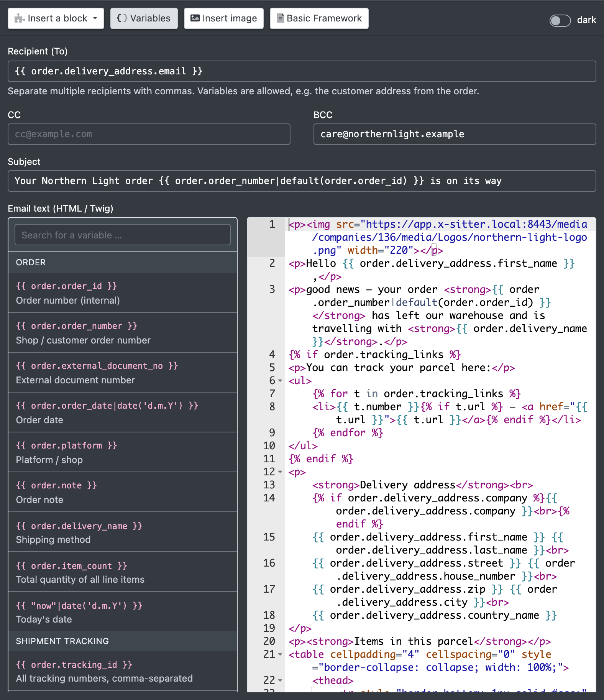
Task: Collapse the ul block at line 6
Action: click(280, 381)
